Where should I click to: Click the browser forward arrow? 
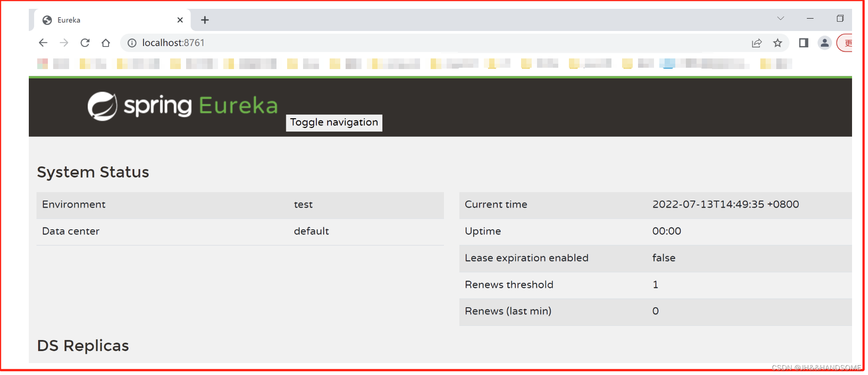click(64, 43)
